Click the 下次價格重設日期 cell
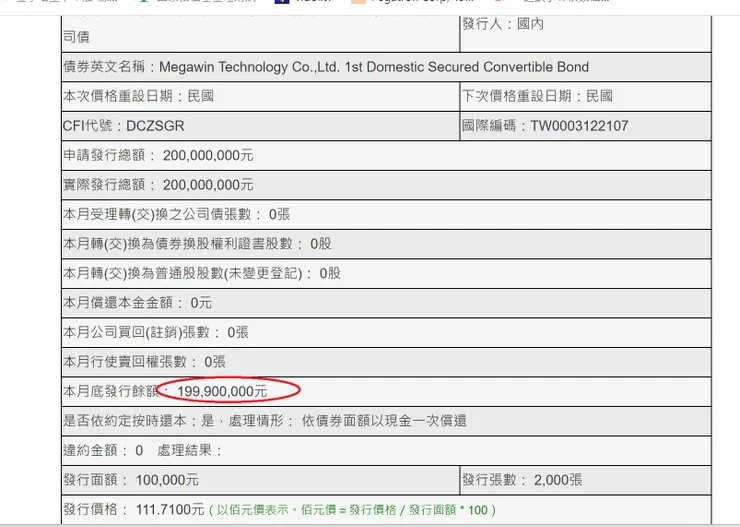This screenshot has width=740, height=527. coord(585,97)
